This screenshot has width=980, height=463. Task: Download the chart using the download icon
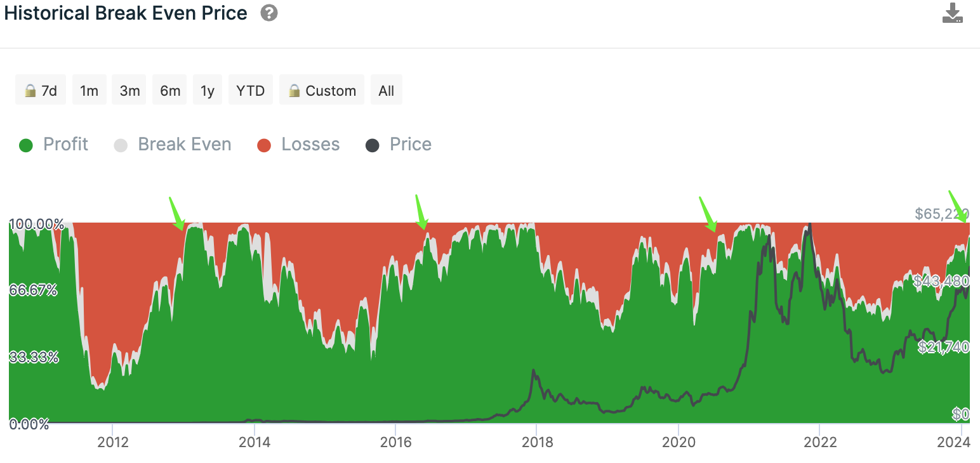(x=952, y=14)
